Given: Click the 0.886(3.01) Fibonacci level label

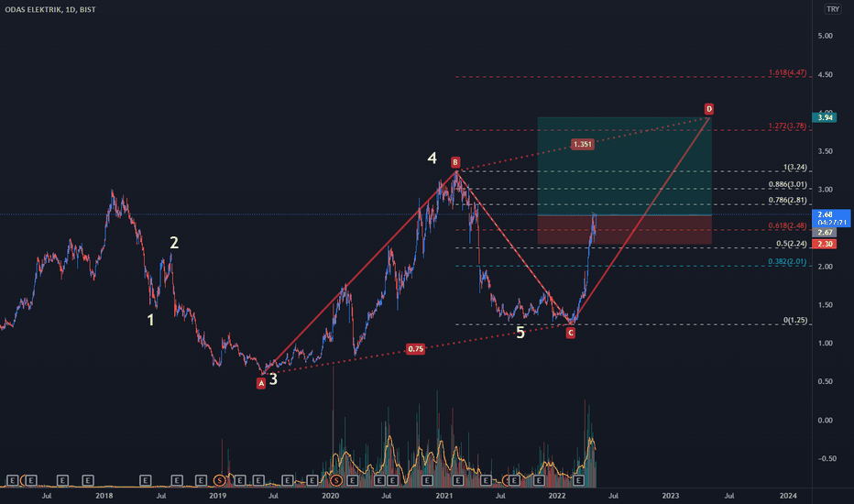Looking at the screenshot, I should (x=787, y=185).
